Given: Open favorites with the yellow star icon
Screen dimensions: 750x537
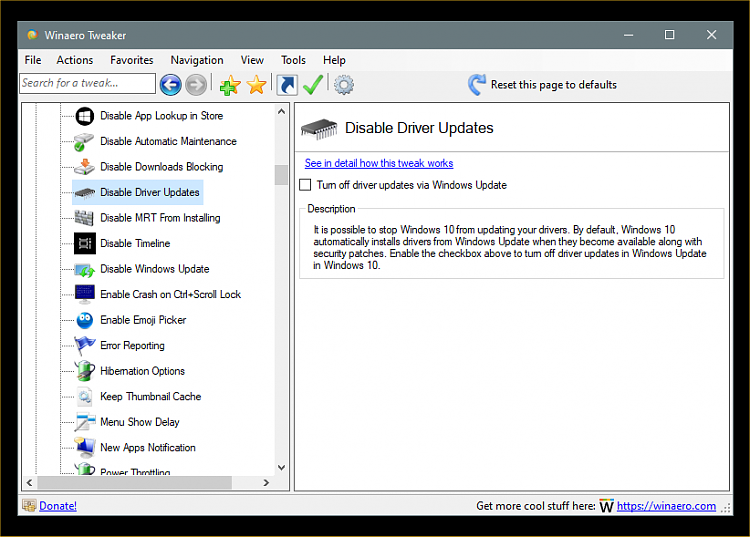Looking at the screenshot, I should tap(256, 85).
